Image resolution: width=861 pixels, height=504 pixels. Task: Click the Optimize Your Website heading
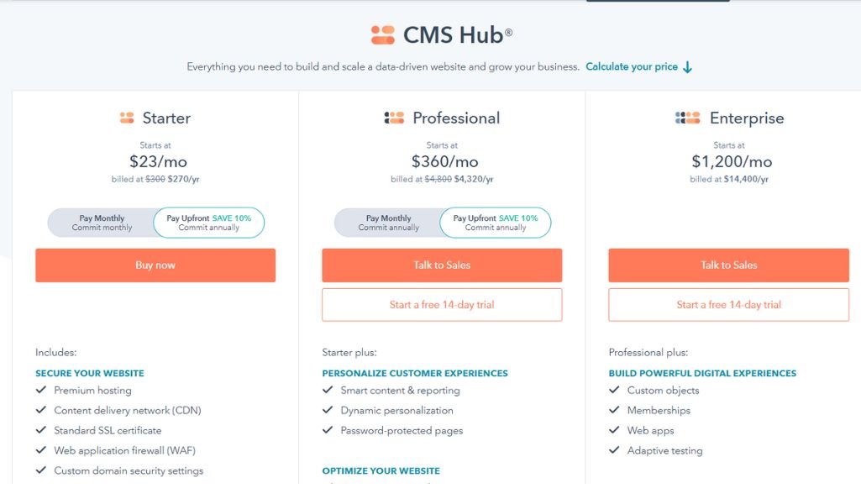coord(381,471)
